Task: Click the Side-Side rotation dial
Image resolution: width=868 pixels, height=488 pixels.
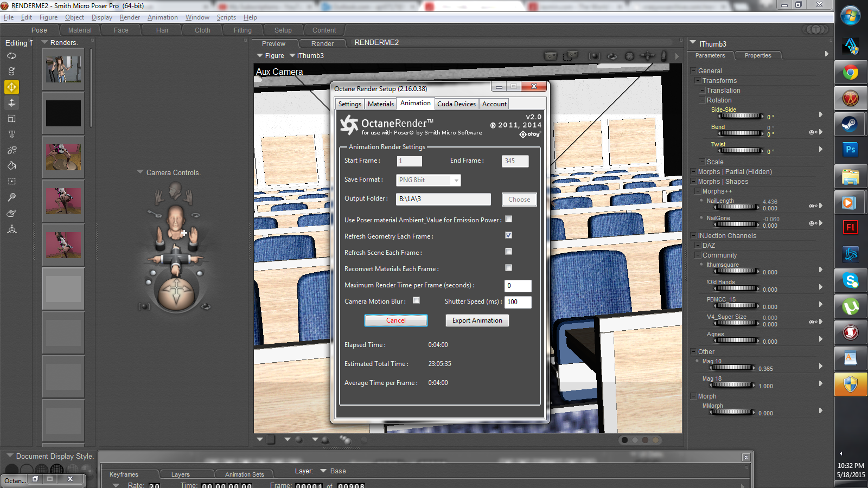Action: coord(741,116)
